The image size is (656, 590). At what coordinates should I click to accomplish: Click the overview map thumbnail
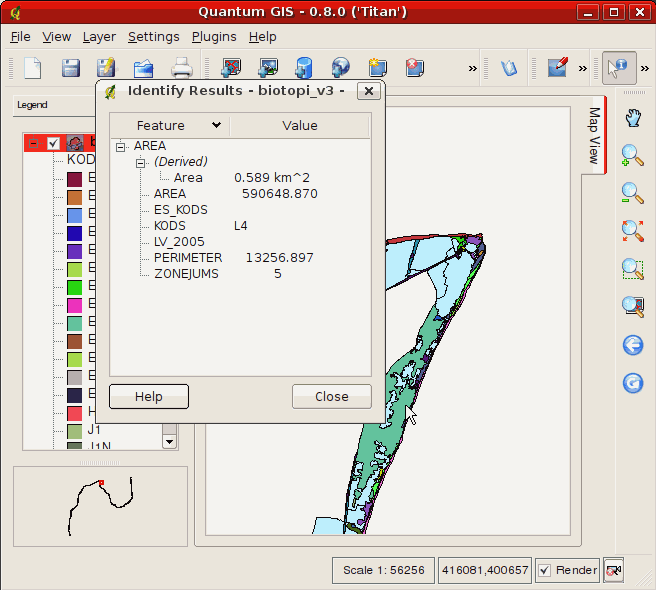point(100,506)
